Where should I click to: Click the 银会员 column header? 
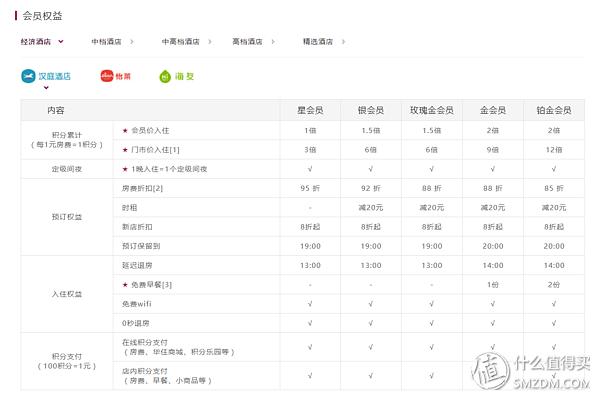tap(371, 110)
